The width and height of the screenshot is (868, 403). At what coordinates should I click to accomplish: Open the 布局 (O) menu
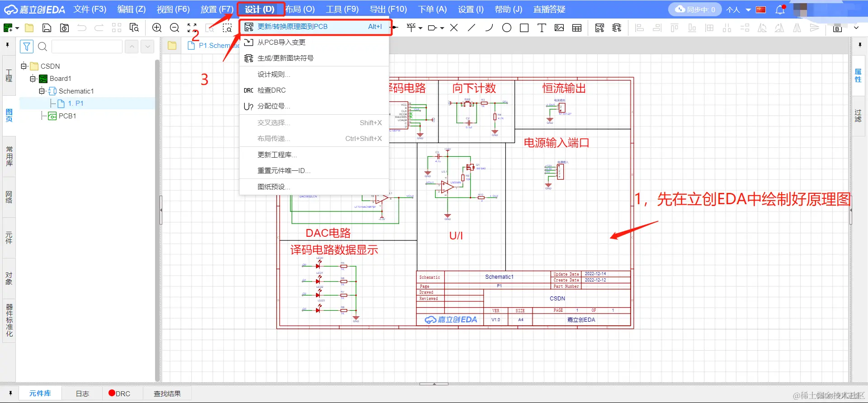pos(300,9)
